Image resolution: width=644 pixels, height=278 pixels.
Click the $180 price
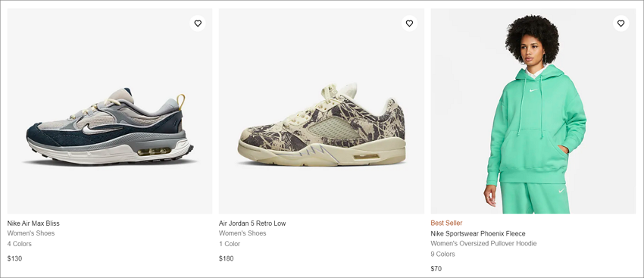(227, 259)
